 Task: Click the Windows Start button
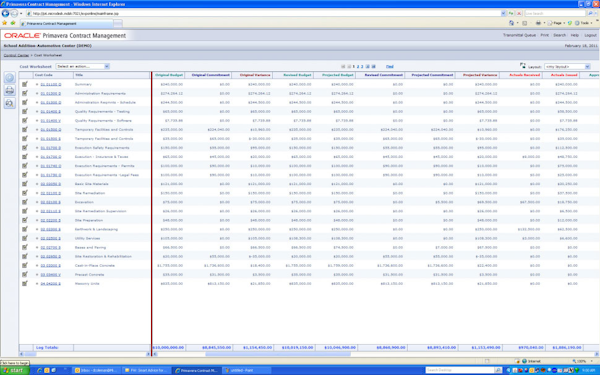pyautogui.click(x=15, y=370)
